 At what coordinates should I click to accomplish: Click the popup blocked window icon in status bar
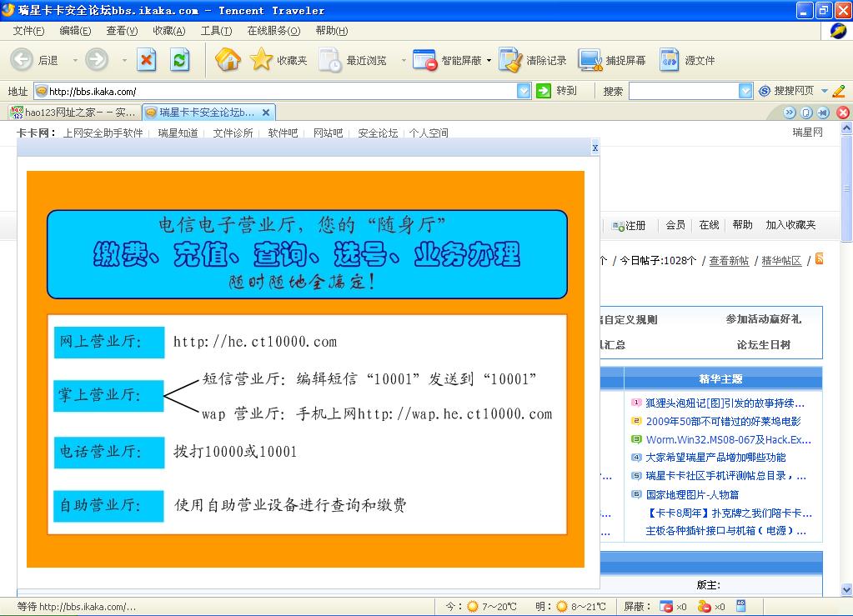coord(666,606)
